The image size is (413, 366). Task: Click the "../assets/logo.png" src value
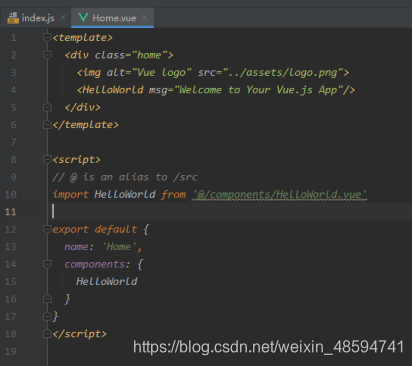[282, 73]
